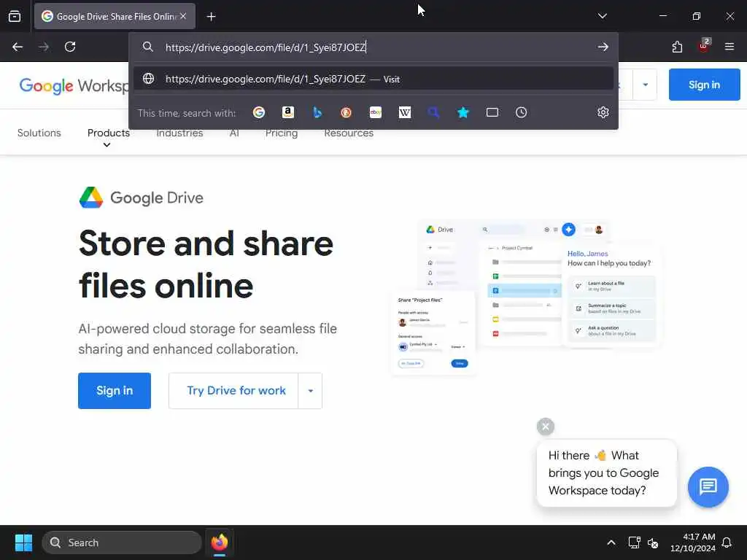Visit the suggested drive.google.com URL
Image resolution: width=747 pixels, height=560 pixels.
coord(373,79)
